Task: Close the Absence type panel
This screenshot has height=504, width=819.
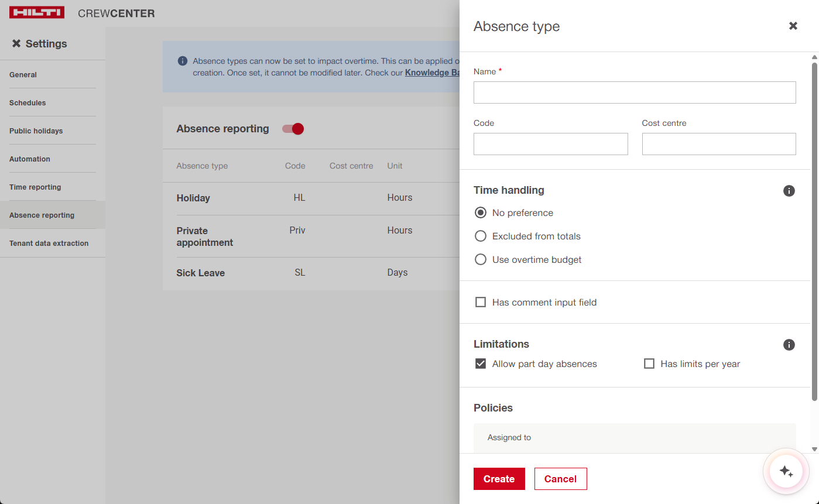Action: (793, 26)
